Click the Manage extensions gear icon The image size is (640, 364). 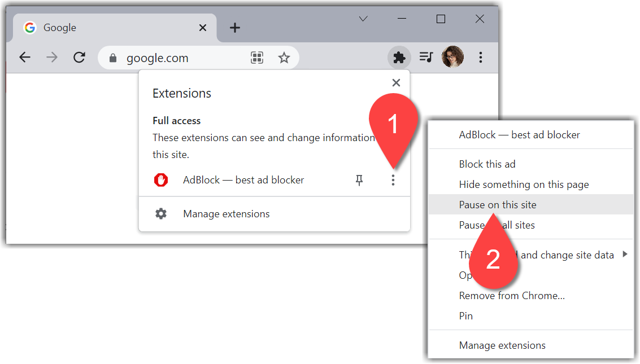pyautogui.click(x=161, y=213)
